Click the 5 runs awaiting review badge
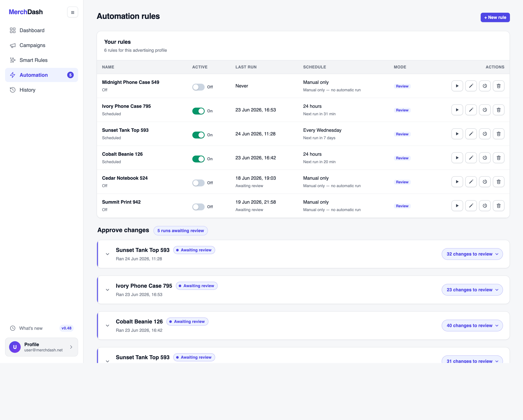The width and height of the screenshot is (523, 420). coord(181,231)
